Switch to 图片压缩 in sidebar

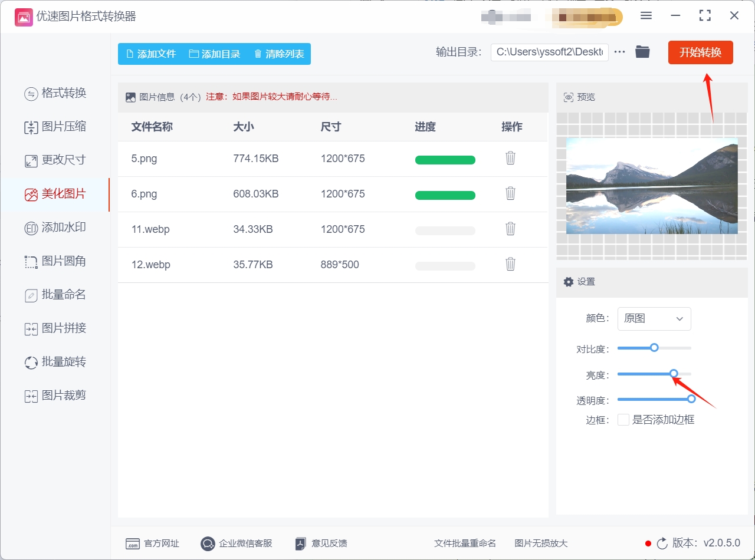coord(55,127)
